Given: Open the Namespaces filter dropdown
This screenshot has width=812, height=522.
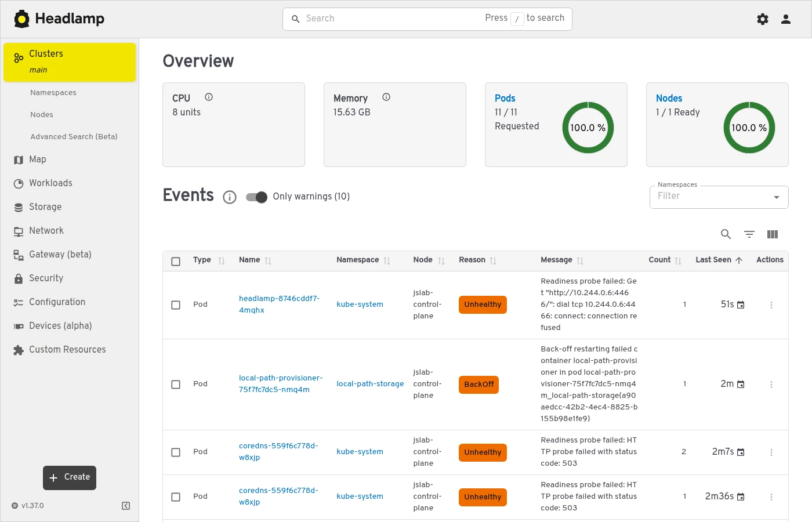Looking at the screenshot, I should pyautogui.click(x=719, y=197).
